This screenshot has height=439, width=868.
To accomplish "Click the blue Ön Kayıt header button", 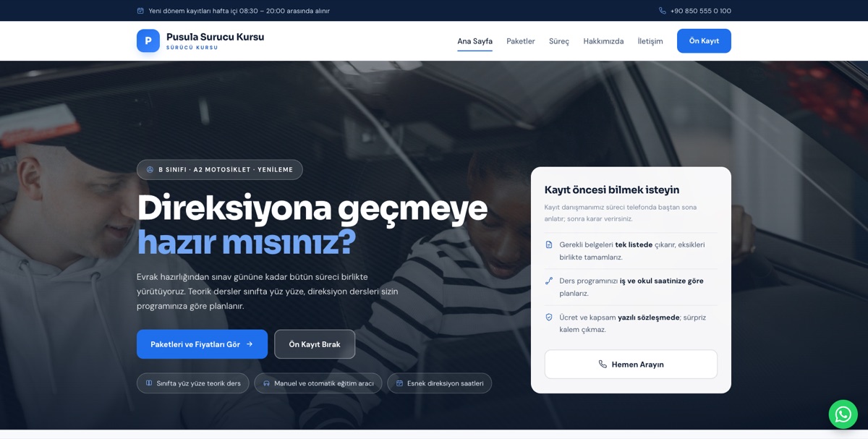I will (x=704, y=41).
